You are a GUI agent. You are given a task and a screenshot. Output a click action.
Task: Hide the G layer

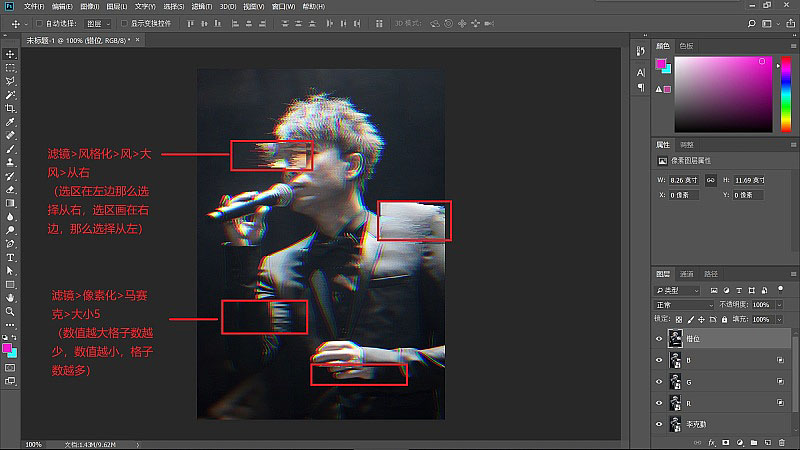coord(659,382)
